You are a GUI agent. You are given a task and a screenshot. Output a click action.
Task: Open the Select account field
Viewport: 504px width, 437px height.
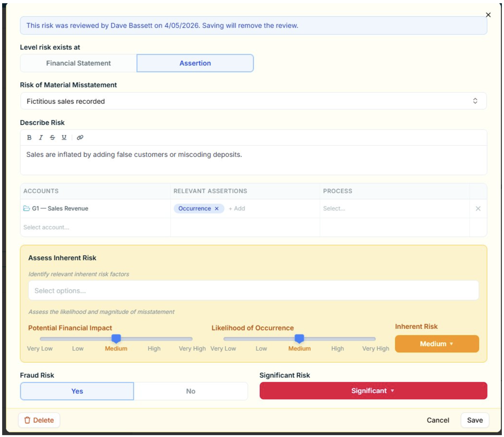click(95, 227)
